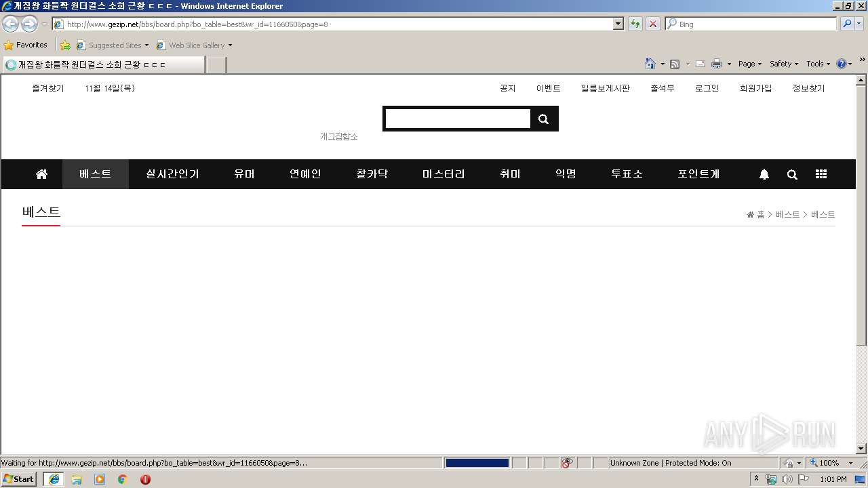Print the page with printer icon
Viewport: 868px width, 488px height.
717,64
